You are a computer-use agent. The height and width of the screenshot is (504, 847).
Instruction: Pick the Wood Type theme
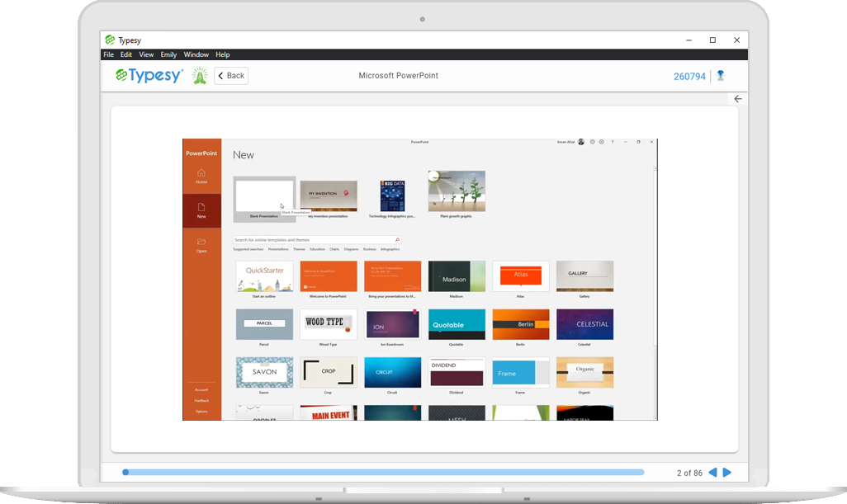click(329, 324)
